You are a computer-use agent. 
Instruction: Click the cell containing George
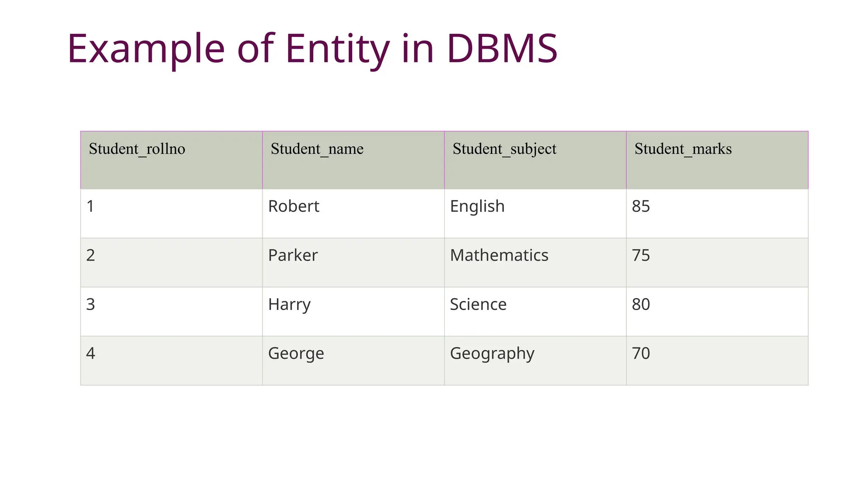[x=353, y=360]
